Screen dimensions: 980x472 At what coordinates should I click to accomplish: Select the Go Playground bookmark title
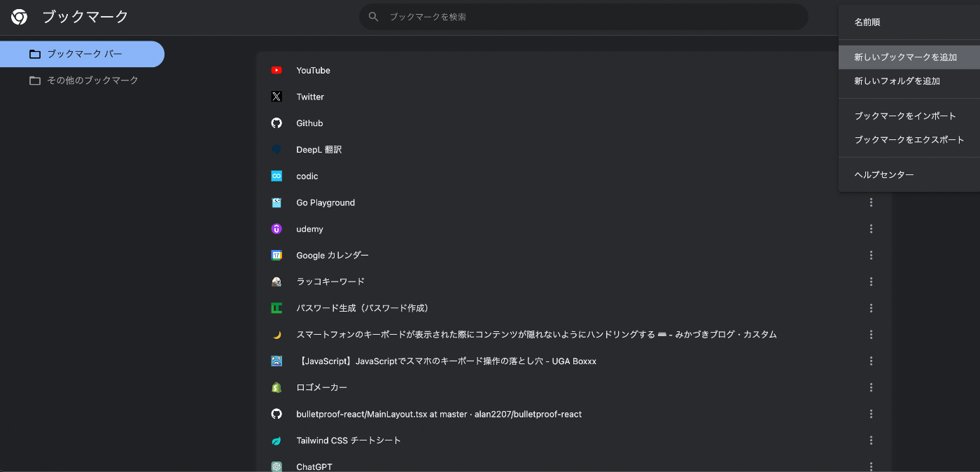click(325, 202)
